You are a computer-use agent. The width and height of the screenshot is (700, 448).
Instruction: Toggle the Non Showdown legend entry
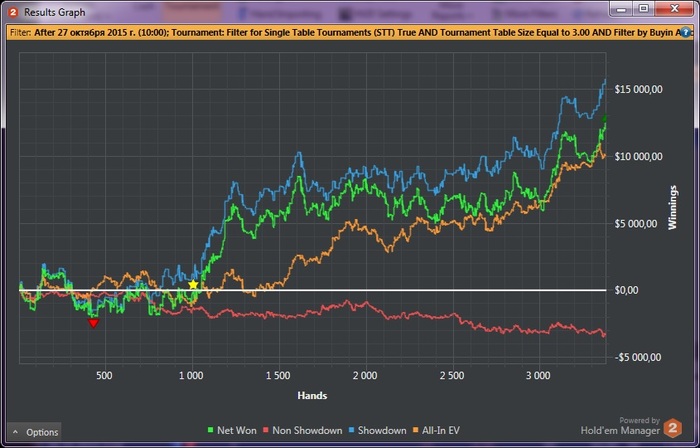click(x=302, y=431)
